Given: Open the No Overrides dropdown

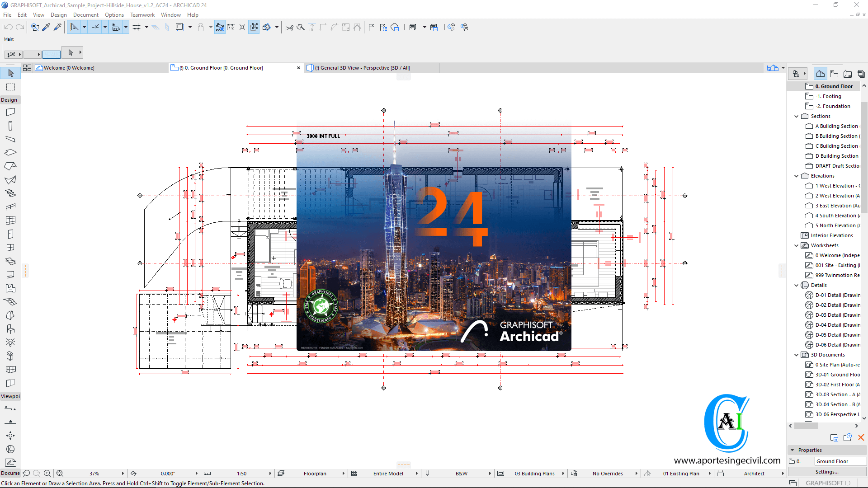Looking at the screenshot, I should click(x=636, y=474).
